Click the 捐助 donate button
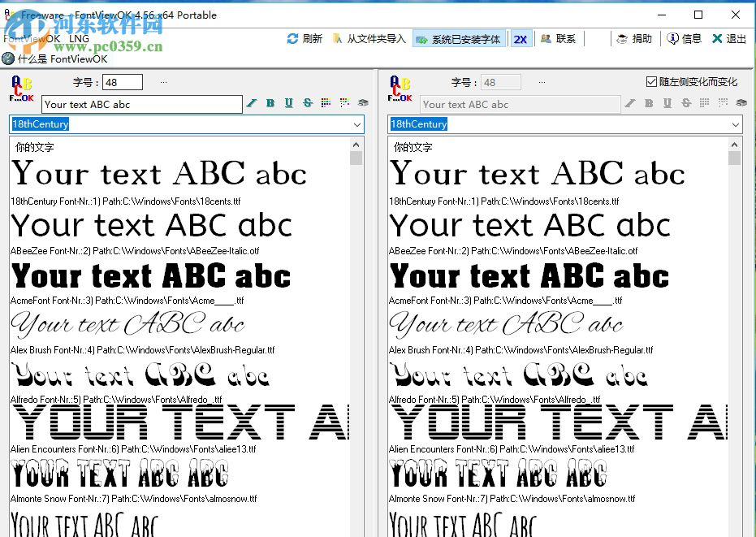Screen dimensions: 756x537 [634, 39]
